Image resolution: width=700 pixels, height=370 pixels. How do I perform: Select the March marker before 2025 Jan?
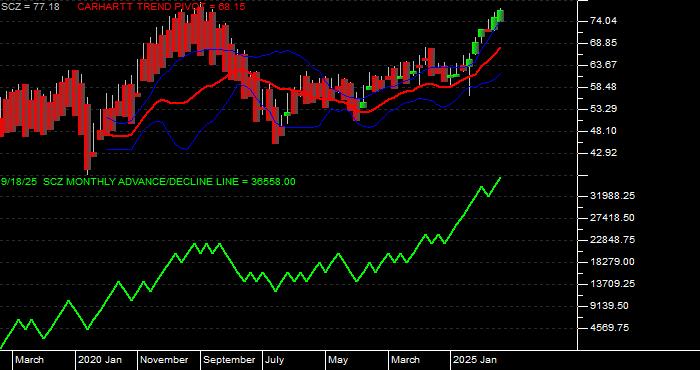(x=406, y=360)
